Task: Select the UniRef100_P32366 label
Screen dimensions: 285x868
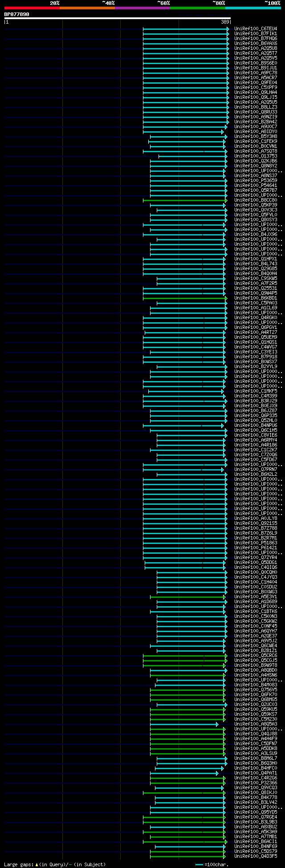Action: tap(256, 783)
